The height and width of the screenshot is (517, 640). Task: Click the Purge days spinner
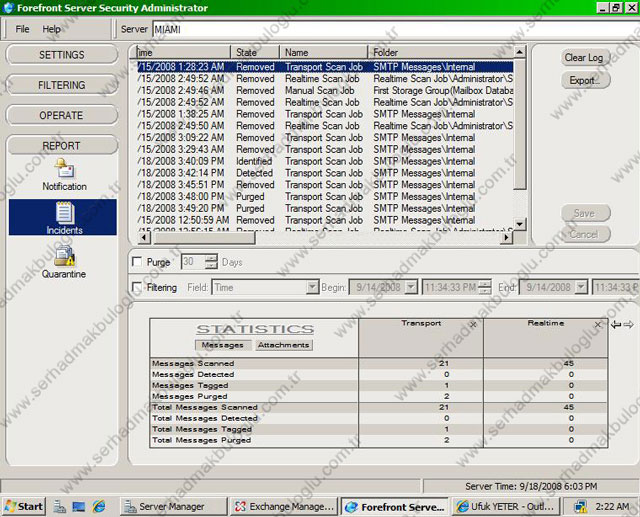click(211, 262)
